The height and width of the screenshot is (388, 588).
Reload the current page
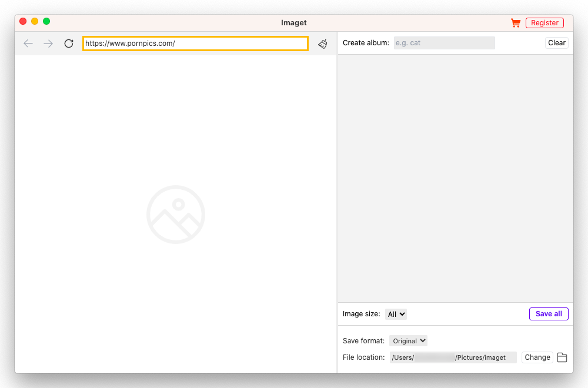click(68, 43)
